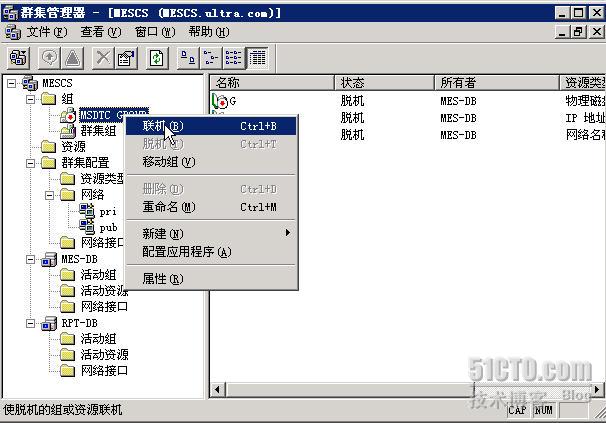
Task: Click the MSDTC GROUP group icon
Action: [x=68, y=115]
